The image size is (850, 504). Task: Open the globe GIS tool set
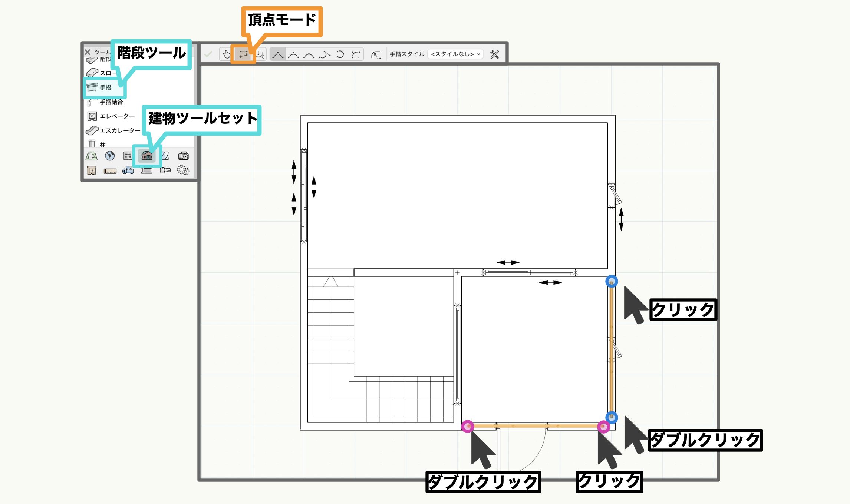point(110,156)
